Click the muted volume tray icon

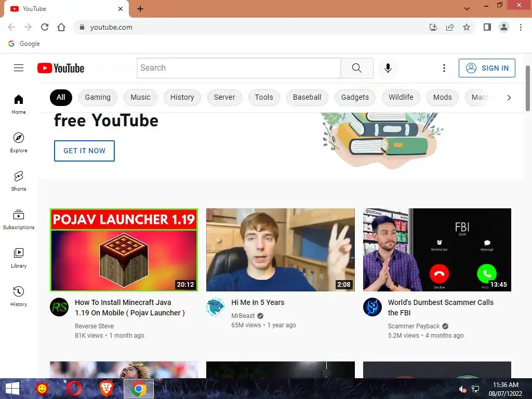[462, 389]
